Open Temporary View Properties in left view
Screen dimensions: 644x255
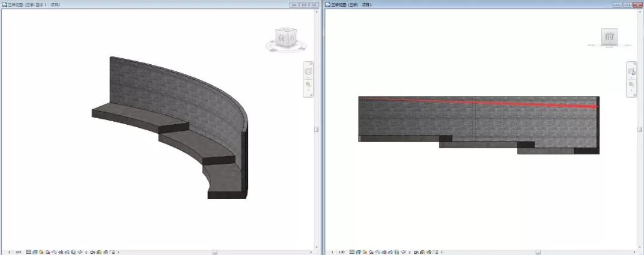(x=93, y=252)
